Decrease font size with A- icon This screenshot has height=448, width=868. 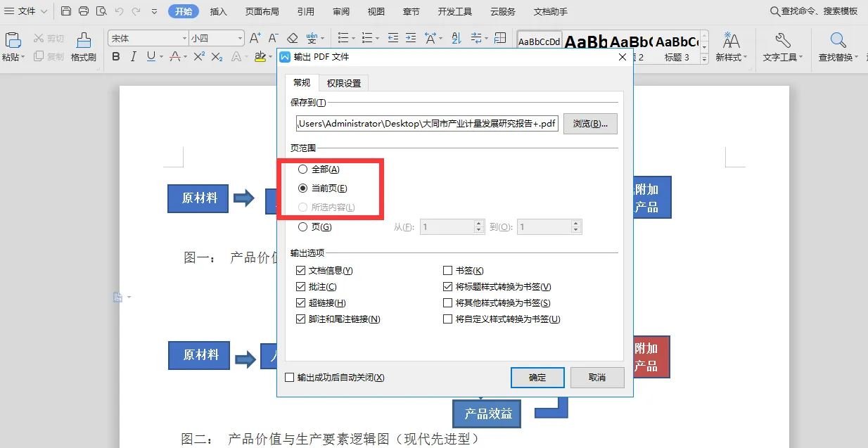click(274, 38)
